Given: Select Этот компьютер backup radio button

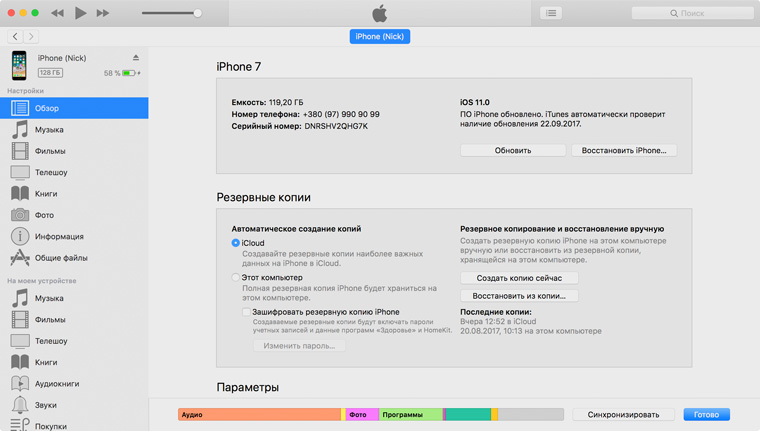Looking at the screenshot, I should (236, 277).
